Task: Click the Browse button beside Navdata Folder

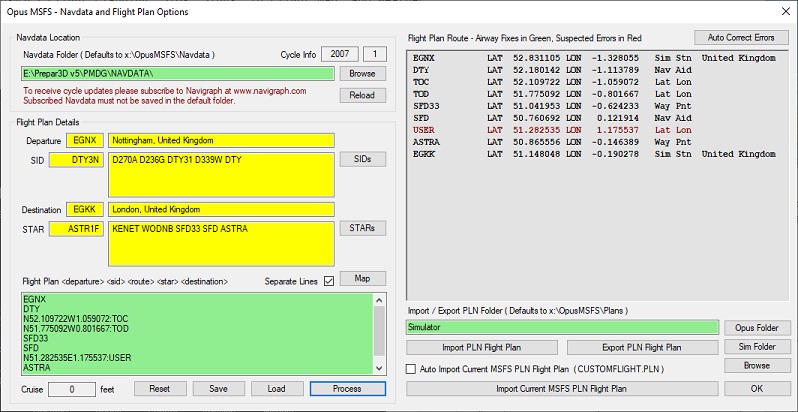Action: (x=363, y=74)
